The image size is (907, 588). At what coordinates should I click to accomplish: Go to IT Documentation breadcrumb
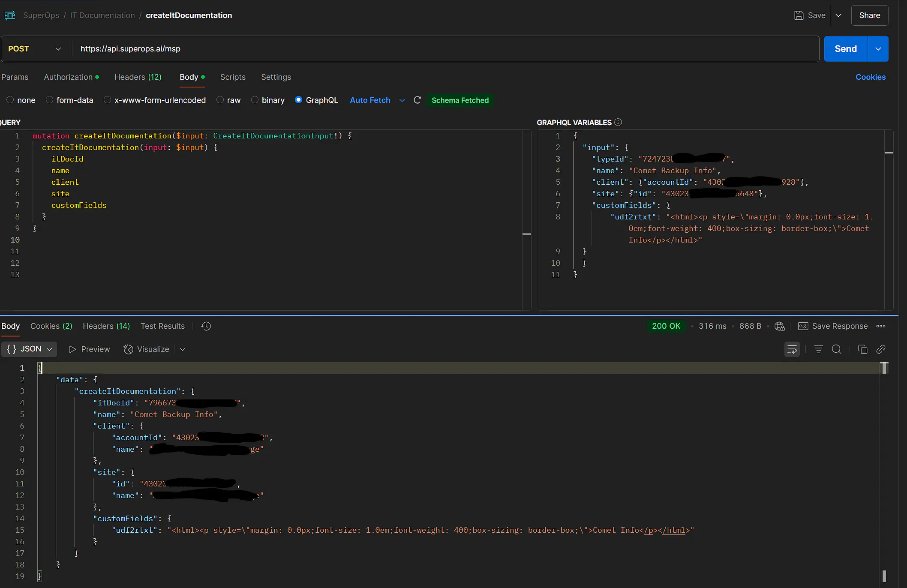[x=102, y=15]
